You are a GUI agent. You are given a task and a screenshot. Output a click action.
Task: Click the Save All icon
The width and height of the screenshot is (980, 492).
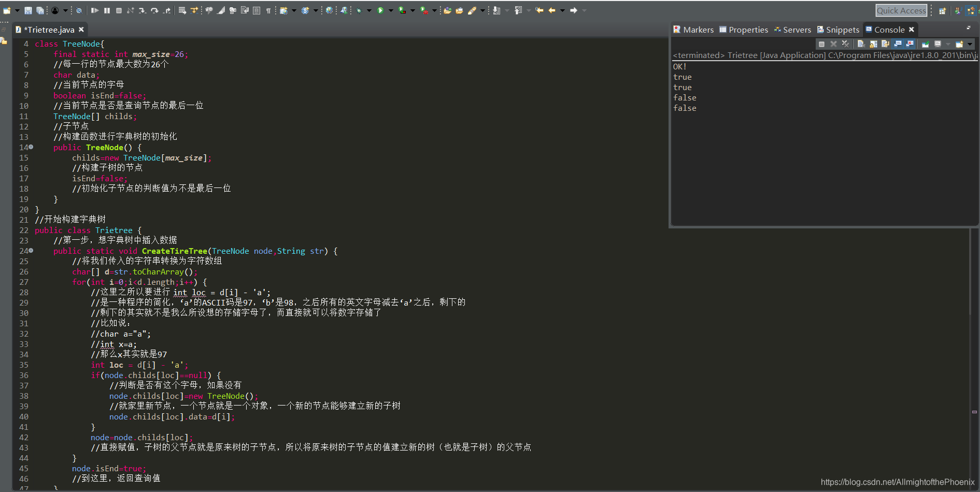coord(40,10)
